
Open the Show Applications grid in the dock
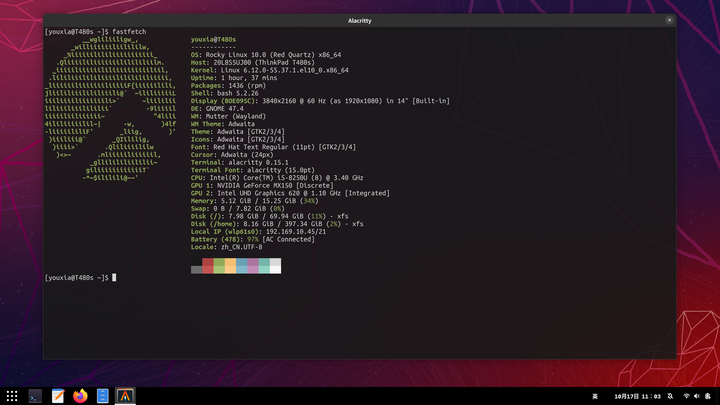coord(12,396)
